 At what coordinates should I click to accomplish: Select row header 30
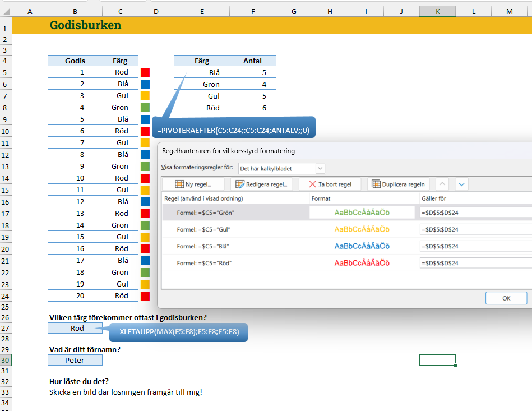point(6,360)
